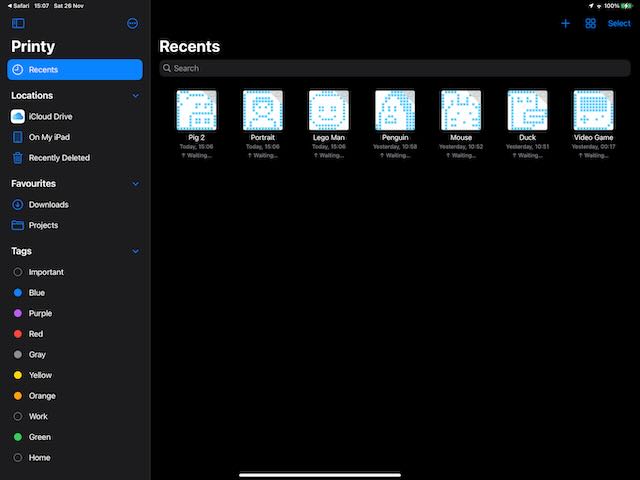Open On My iPad location
The width and height of the screenshot is (640, 480).
(75, 137)
